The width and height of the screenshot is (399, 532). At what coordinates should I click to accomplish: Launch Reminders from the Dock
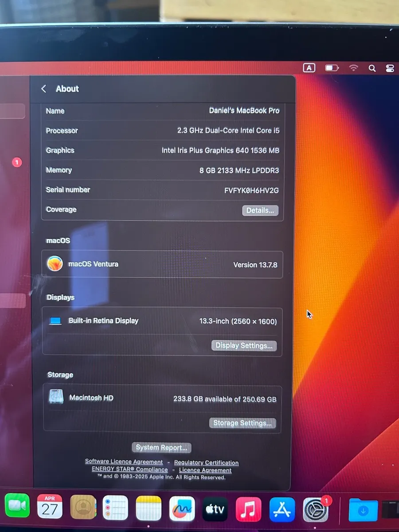click(115, 505)
